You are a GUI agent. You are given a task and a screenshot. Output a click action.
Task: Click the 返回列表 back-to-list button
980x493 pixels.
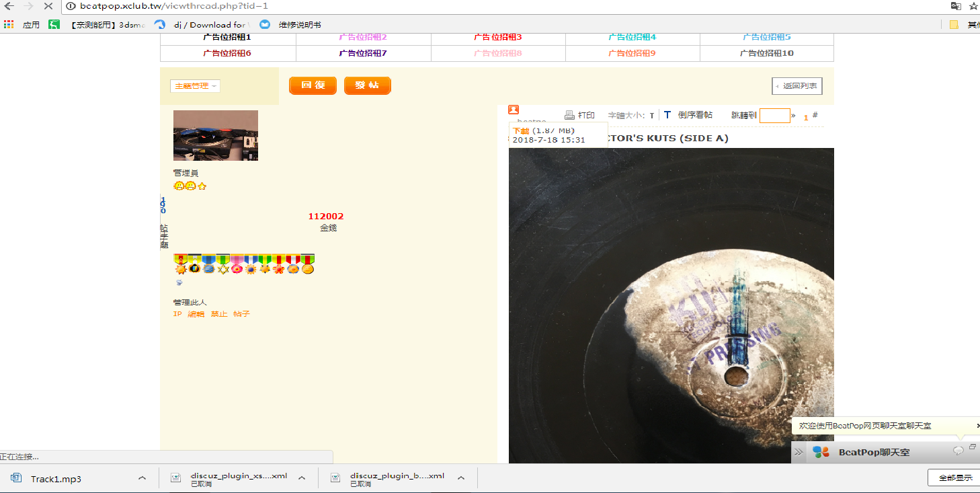(797, 86)
